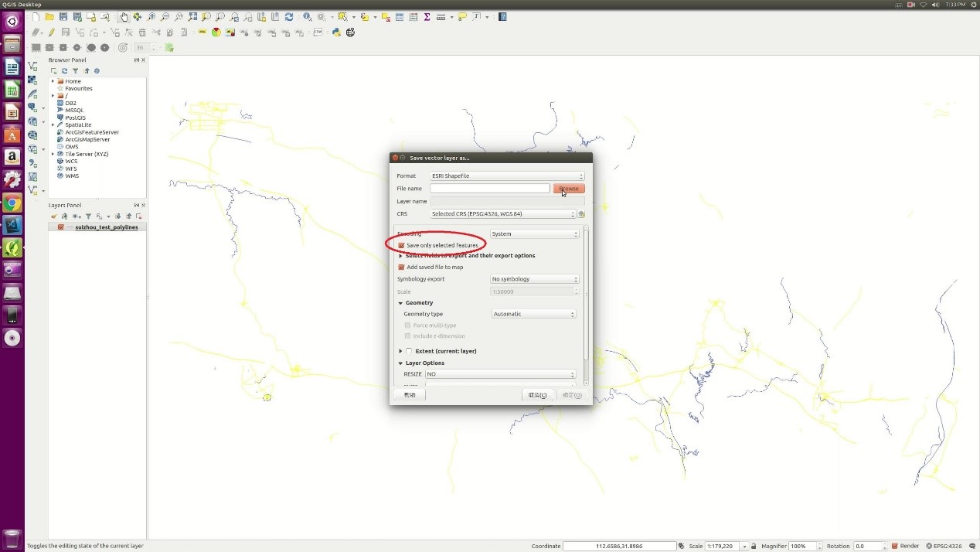Click the select CRS icon beside CRS dropdown
Image resolution: width=980 pixels, height=552 pixels.
(x=581, y=214)
